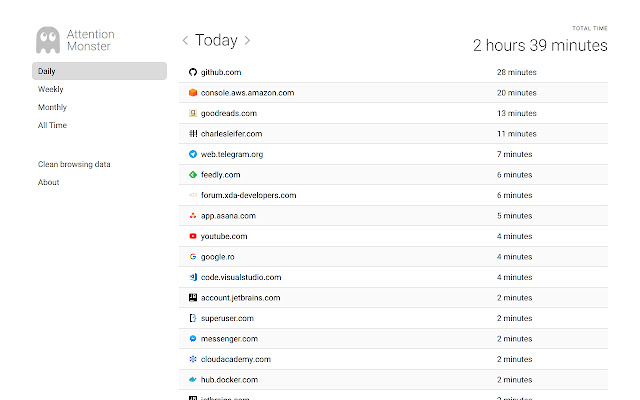Click the Telegram favicon
The height and width of the screenshot is (400, 640).
coord(193,154)
